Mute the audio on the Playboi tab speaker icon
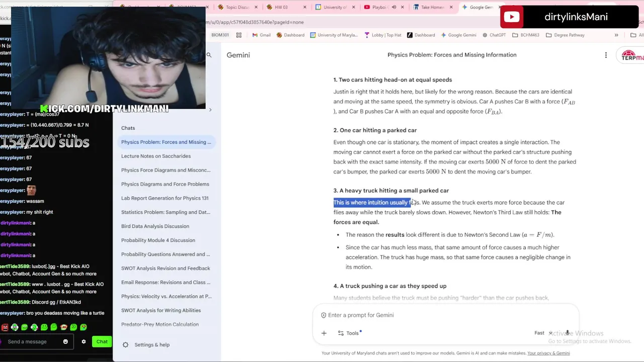The image size is (644, 362). pos(394,7)
